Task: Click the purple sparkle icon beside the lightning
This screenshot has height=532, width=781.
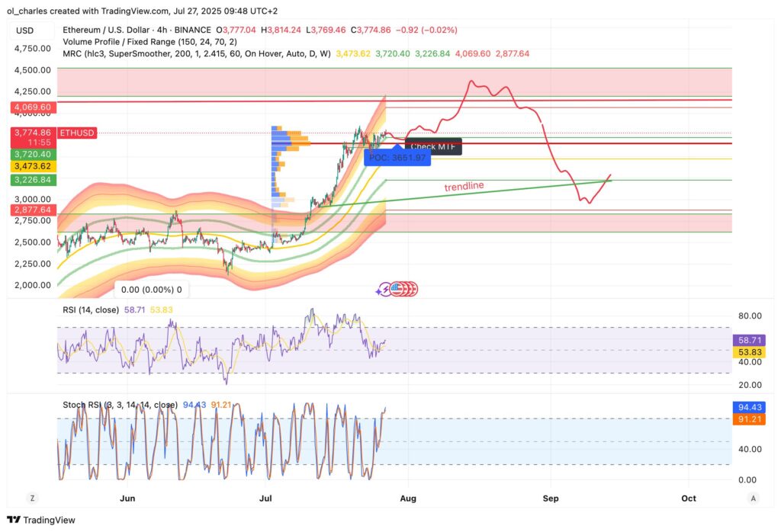Action: (378, 291)
